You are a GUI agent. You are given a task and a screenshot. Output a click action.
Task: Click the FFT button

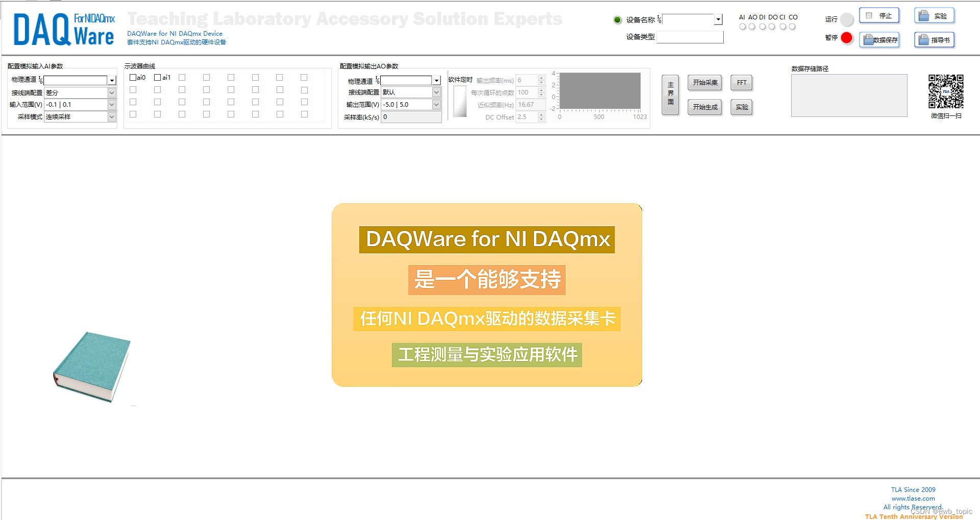pos(741,82)
